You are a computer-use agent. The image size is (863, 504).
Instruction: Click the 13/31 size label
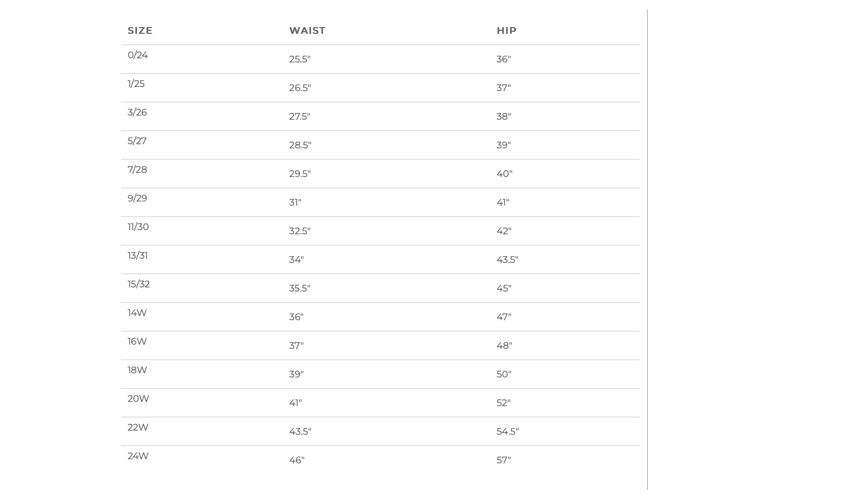138,256
